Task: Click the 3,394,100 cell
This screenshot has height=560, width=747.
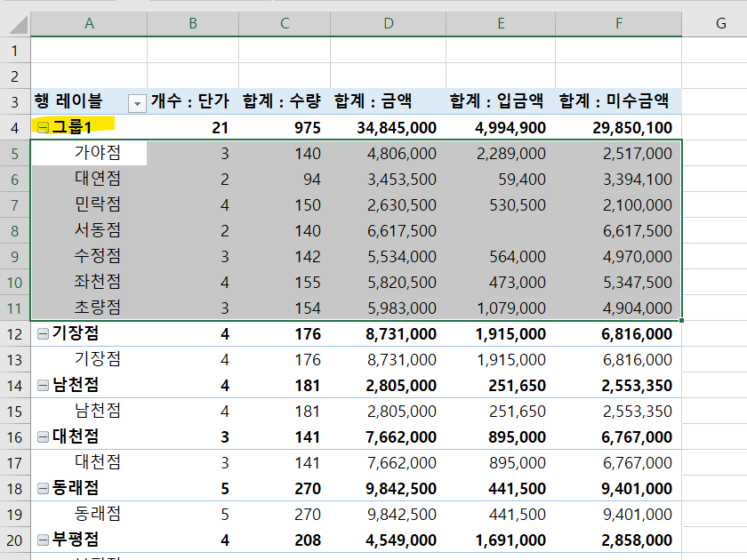Action: (618, 179)
